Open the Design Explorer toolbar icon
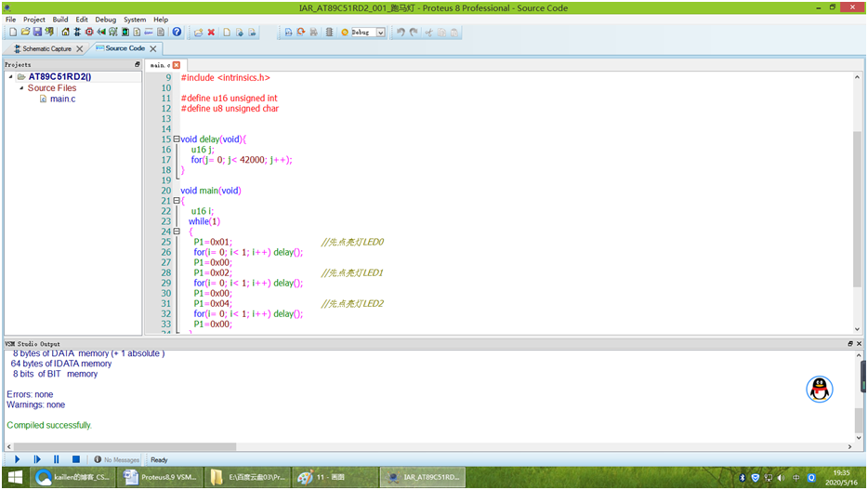868x490 pixels. [125, 33]
